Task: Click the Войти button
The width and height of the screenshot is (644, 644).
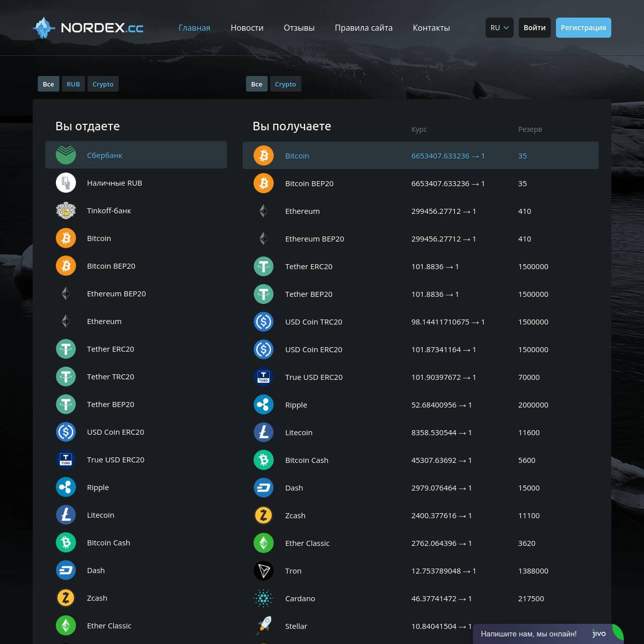Action: point(534,28)
